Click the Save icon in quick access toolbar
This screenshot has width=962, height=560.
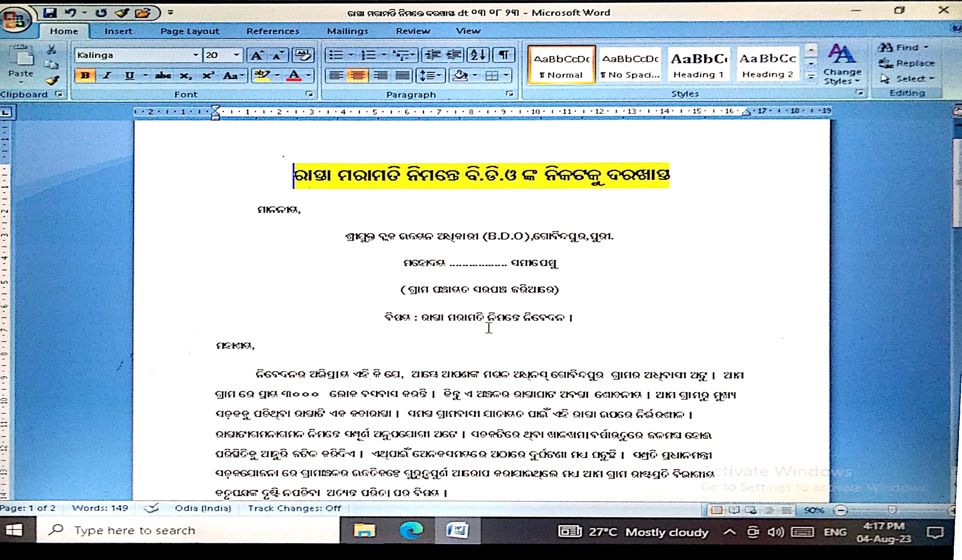pos(50,13)
